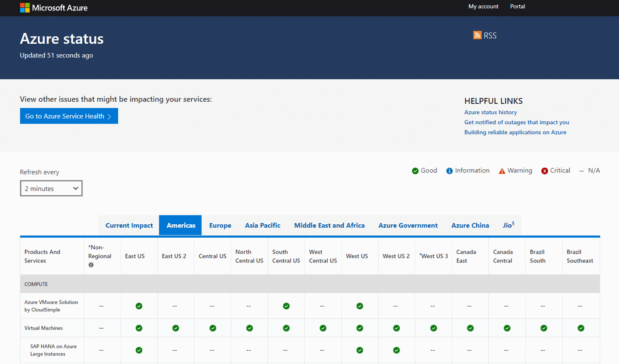
Task: Click the green Good status legend icon
Action: (414, 170)
